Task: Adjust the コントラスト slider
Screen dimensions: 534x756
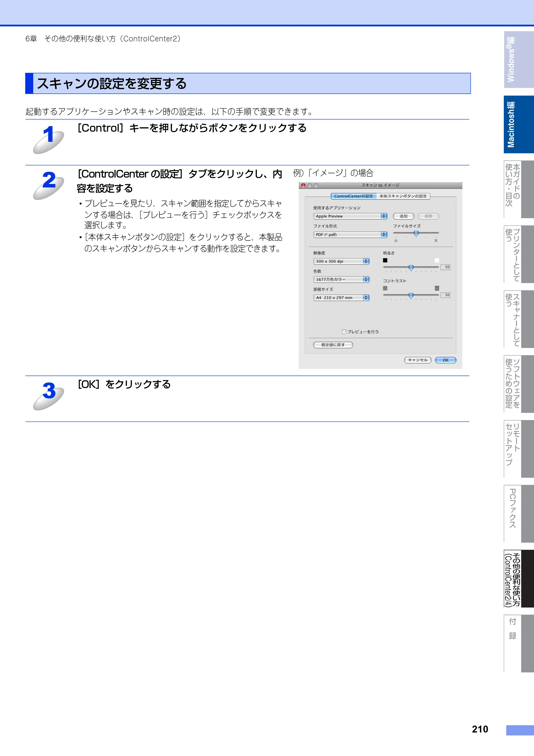Action: pos(411,295)
